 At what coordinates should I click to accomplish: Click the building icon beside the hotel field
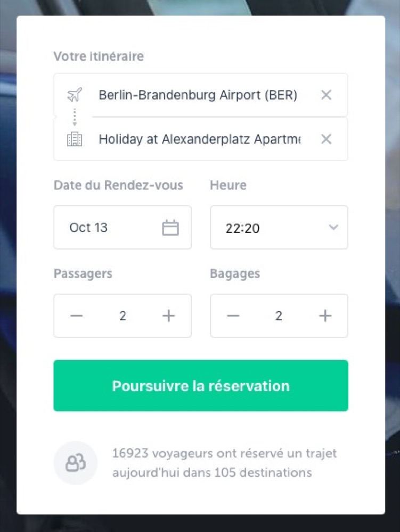[75, 139]
